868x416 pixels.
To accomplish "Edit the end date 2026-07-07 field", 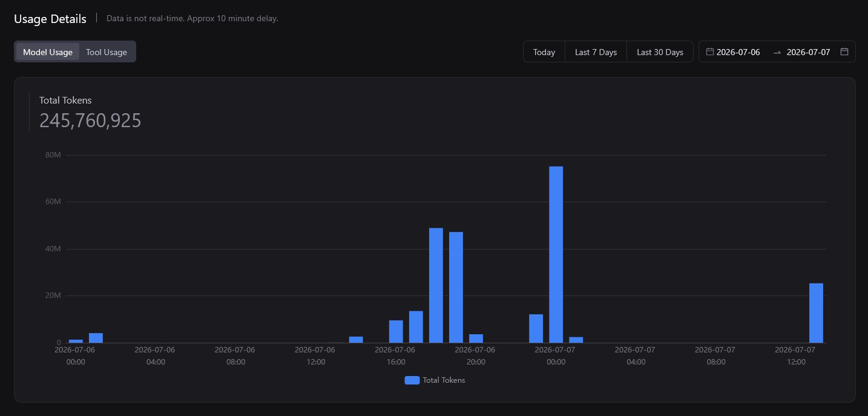I will (x=808, y=52).
